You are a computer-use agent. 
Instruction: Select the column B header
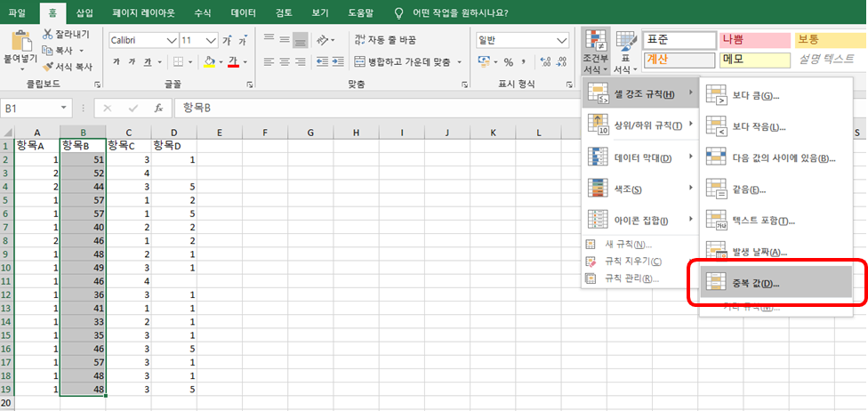point(83,132)
